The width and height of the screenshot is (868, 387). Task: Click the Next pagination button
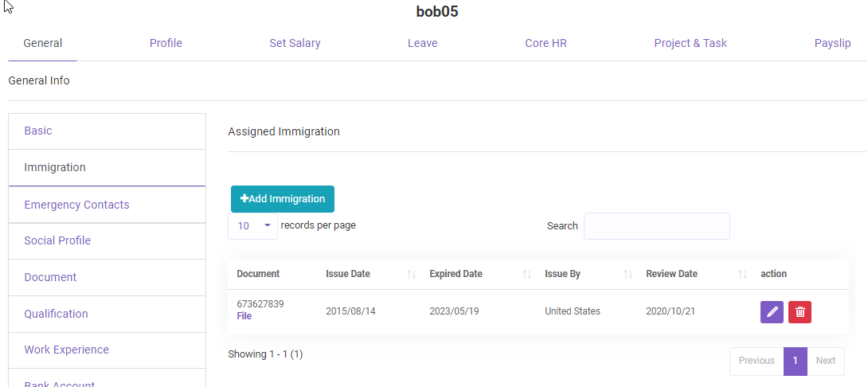(x=825, y=361)
